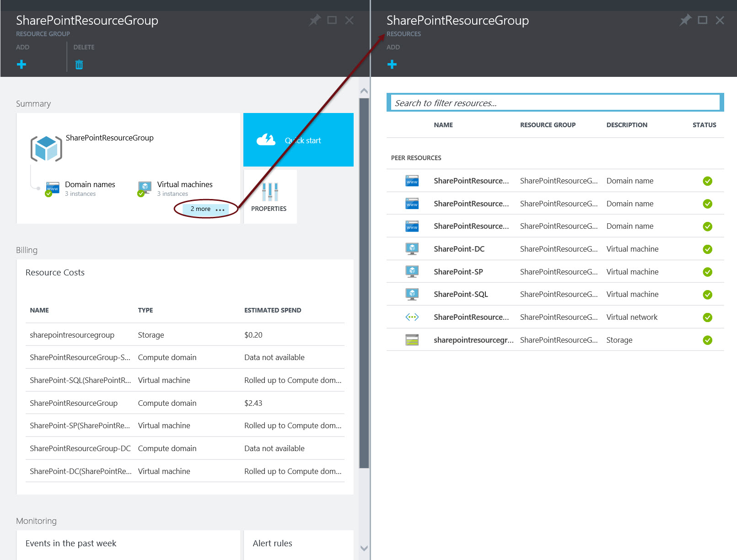The width and height of the screenshot is (737, 560).
Task: Open the Quick start tile
Action: [x=298, y=140]
